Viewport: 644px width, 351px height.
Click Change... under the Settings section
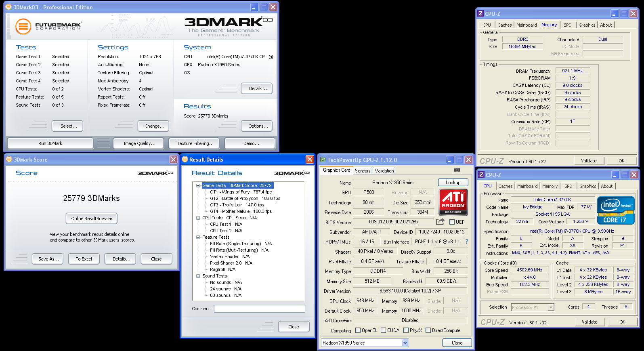point(154,126)
